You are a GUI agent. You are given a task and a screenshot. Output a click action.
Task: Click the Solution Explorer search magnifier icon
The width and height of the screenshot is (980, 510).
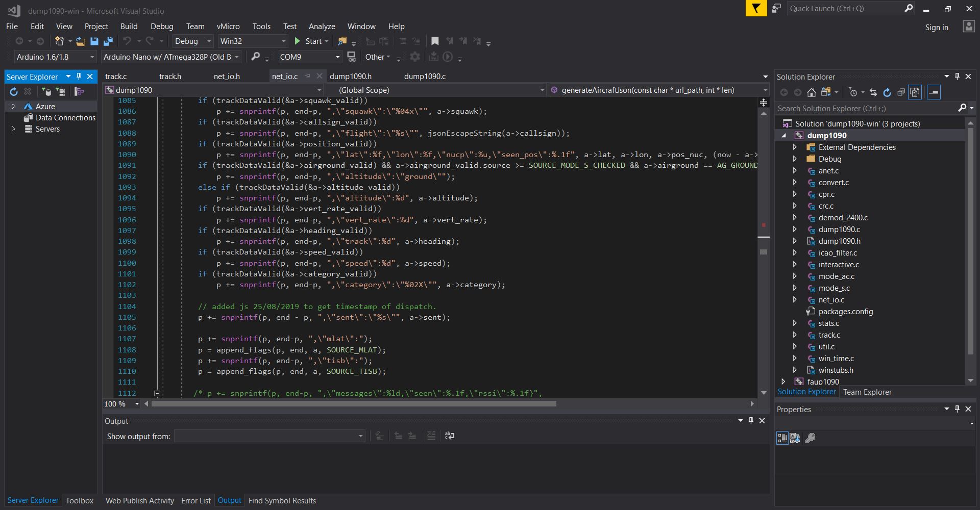tap(963, 108)
